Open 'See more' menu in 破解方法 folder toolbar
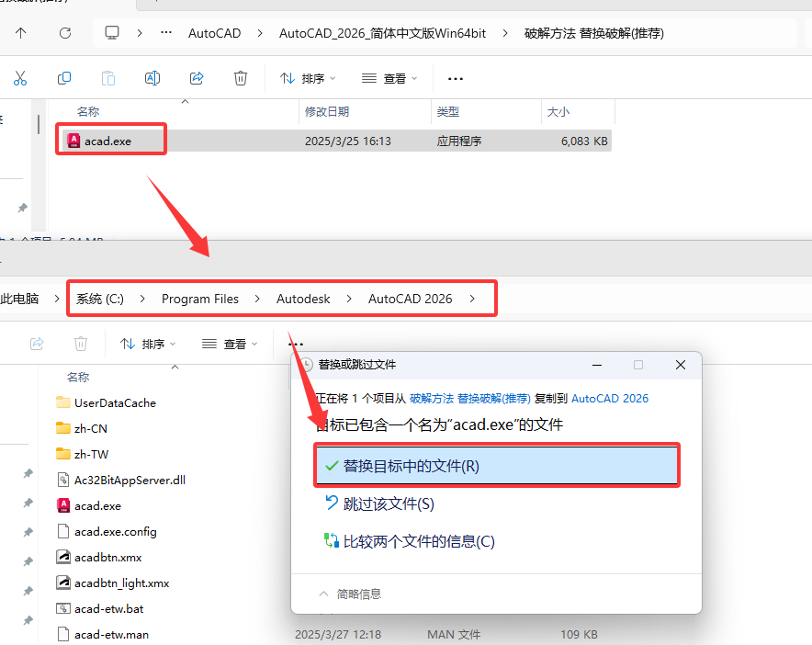The image size is (812, 645). pos(456,79)
